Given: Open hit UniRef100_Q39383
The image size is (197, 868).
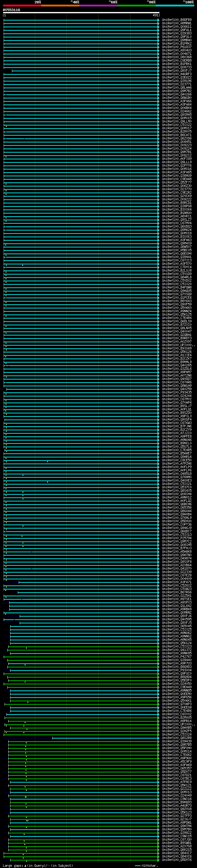Looking at the screenshot, I should pos(176,33).
